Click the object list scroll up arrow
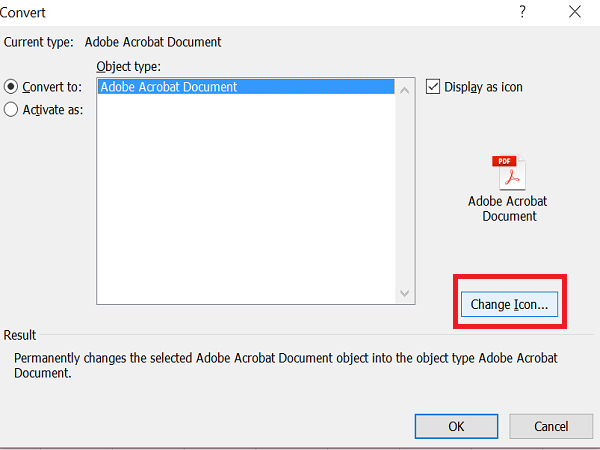This screenshot has width=600, height=450. point(405,89)
